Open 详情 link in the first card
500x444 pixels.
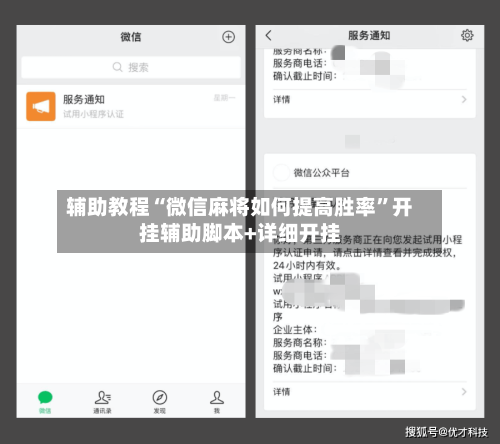[282, 100]
